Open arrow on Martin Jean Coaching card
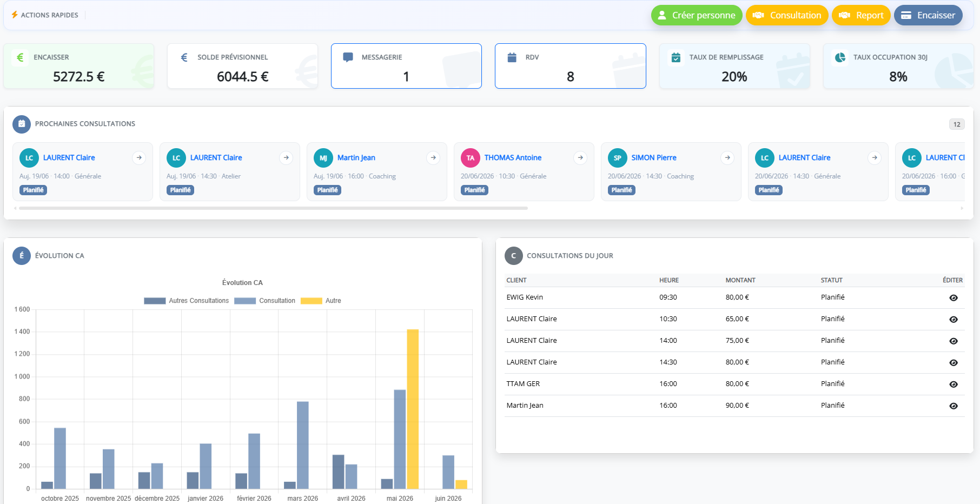The width and height of the screenshot is (980, 504). click(x=433, y=158)
